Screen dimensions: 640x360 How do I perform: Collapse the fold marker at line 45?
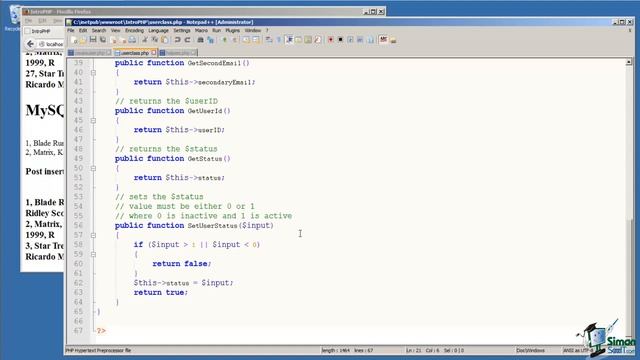coord(93,120)
